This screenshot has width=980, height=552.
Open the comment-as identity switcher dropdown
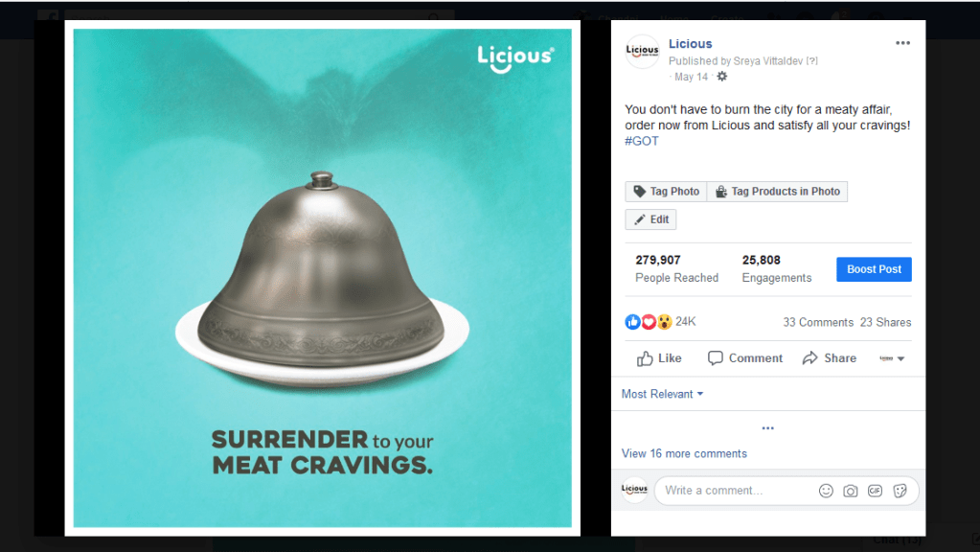(892, 358)
